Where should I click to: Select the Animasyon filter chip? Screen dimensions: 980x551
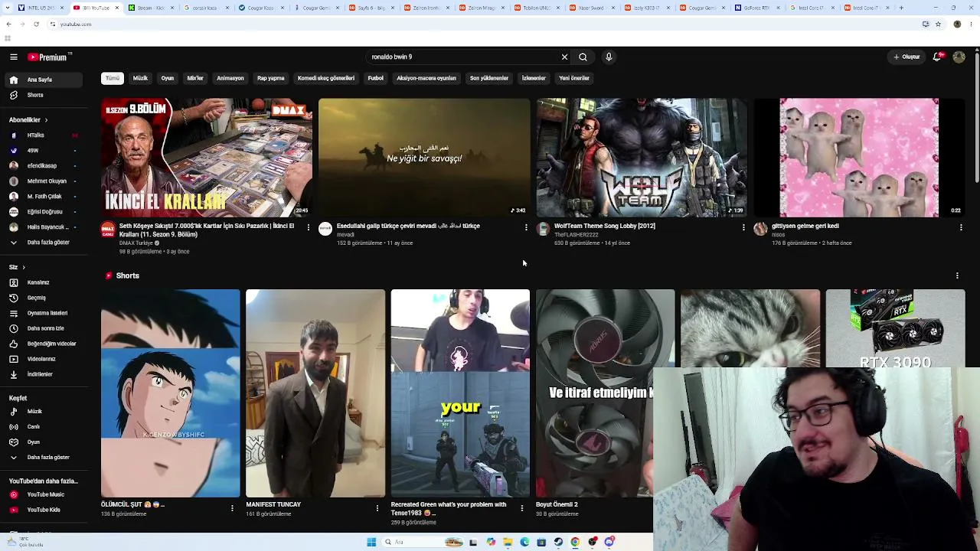tap(230, 78)
